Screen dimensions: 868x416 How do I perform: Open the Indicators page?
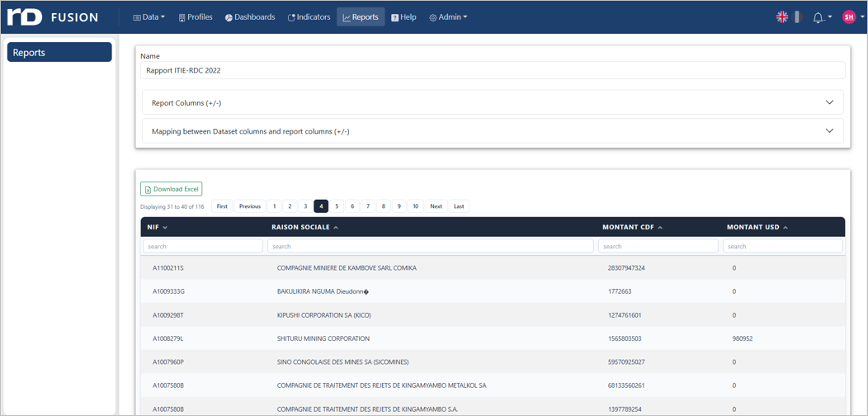click(309, 17)
